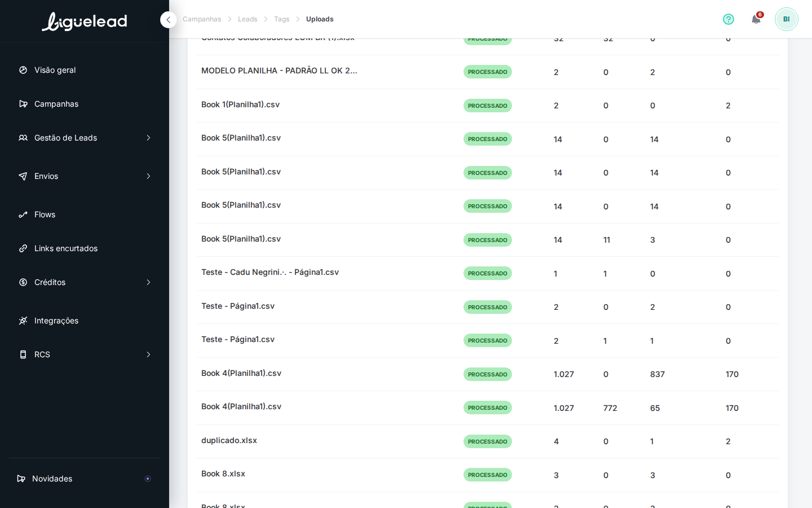Click the Teste - Cadu Negrini file name
This screenshot has height=508, width=812.
[x=270, y=272]
